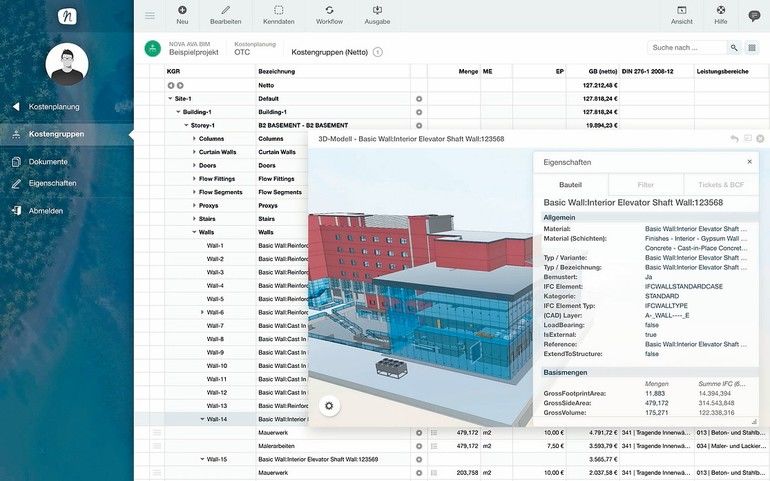Open the chat speech bubble icon
The image size is (770, 481).
[754, 15]
